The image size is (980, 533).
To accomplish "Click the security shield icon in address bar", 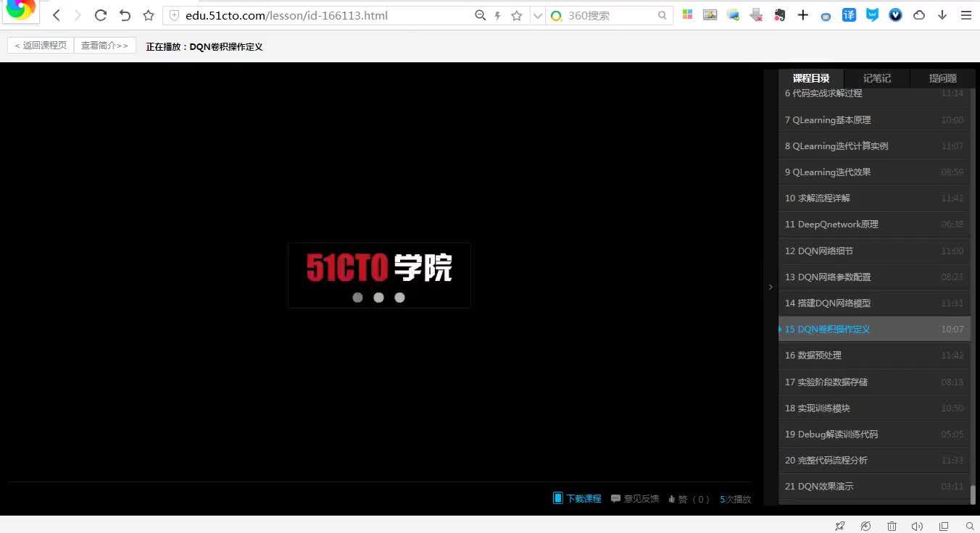I will [174, 15].
